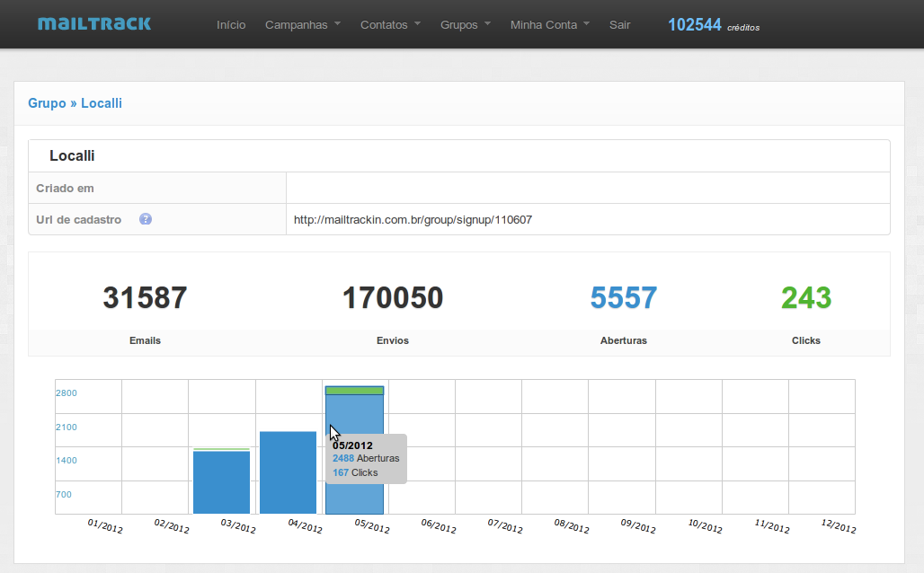Click the green Clicks total 243
924x573 pixels.
(x=805, y=298)
